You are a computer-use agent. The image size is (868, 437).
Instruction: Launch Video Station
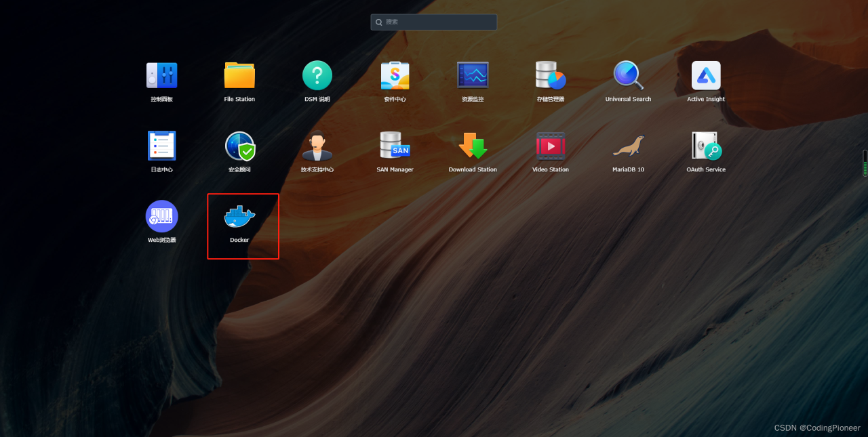[550, 146]
